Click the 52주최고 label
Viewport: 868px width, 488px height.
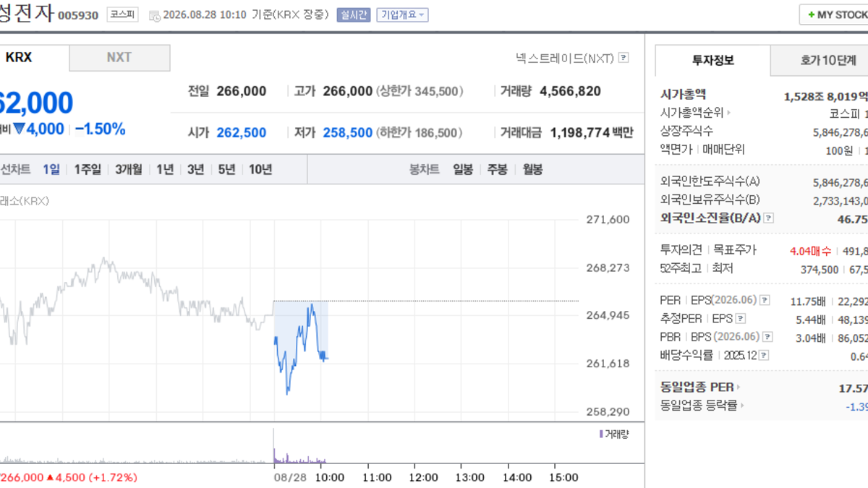681,268
